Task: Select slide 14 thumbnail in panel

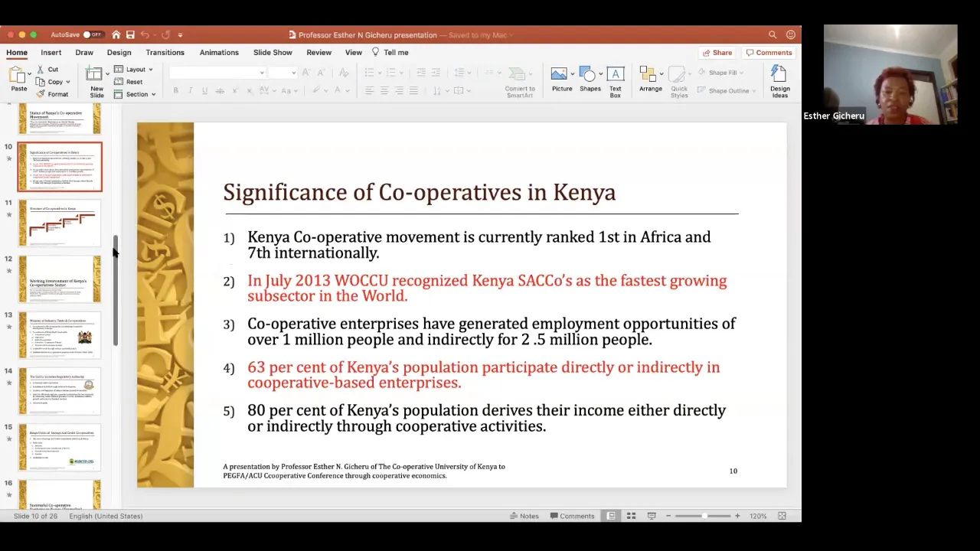Action: [x=60, y=391]
